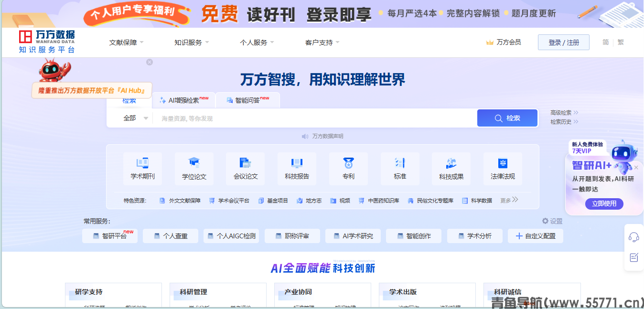Screen dimensions: 644x309
Task: Close the 智研AI+ promo panel
Action: pyautogui.click(x=636, y=168)
